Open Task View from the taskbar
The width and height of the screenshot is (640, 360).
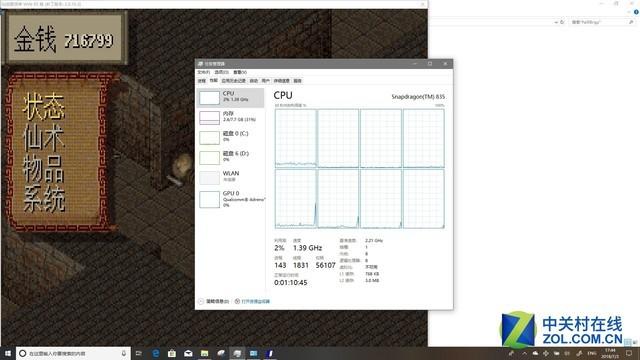click(x=139, y=353)
